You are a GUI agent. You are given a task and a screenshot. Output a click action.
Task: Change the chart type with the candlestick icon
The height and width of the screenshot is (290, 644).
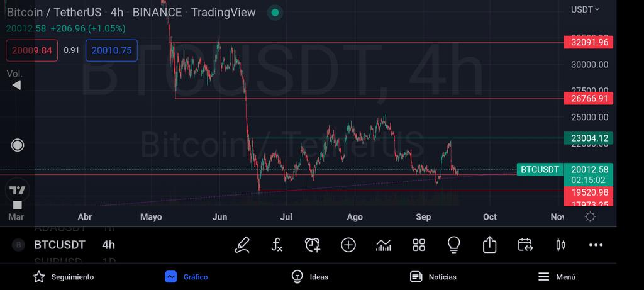(560, 245)
